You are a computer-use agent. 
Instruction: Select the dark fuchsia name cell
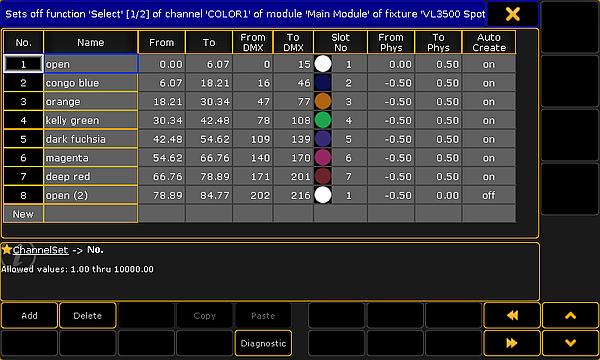pyautogui.click(x=91, y=139)
